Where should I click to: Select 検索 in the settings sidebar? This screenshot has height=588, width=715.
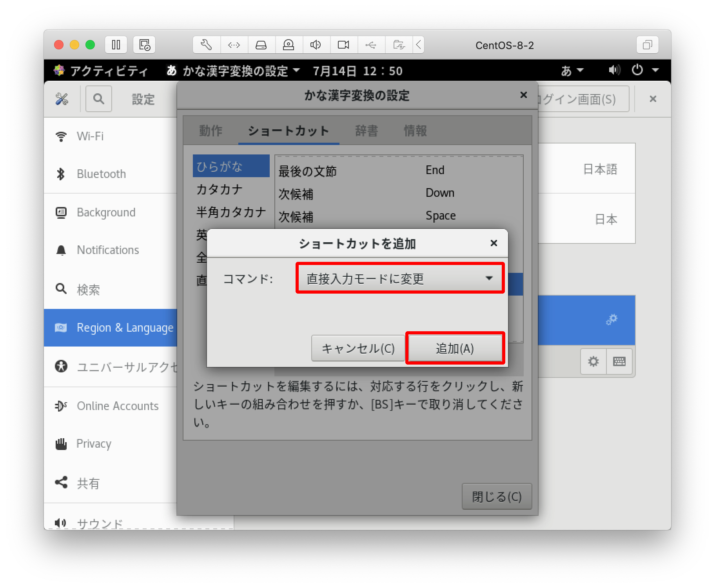click(x=111, y=289)
